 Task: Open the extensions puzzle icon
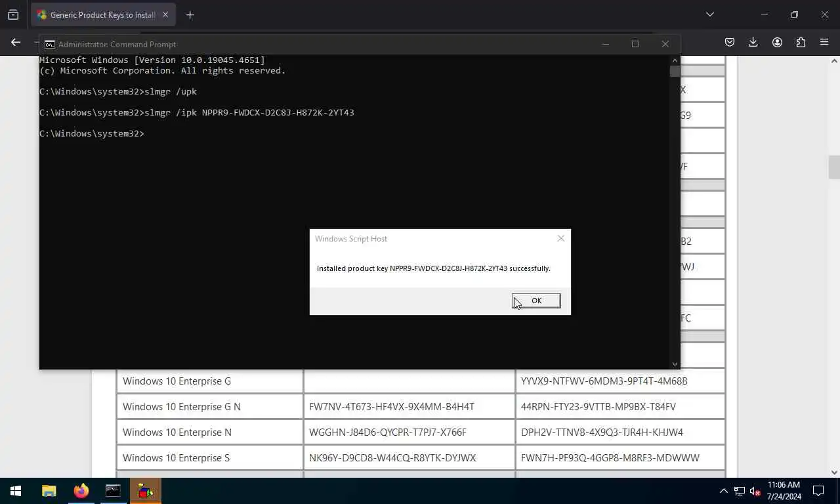[x=801, y=42]
